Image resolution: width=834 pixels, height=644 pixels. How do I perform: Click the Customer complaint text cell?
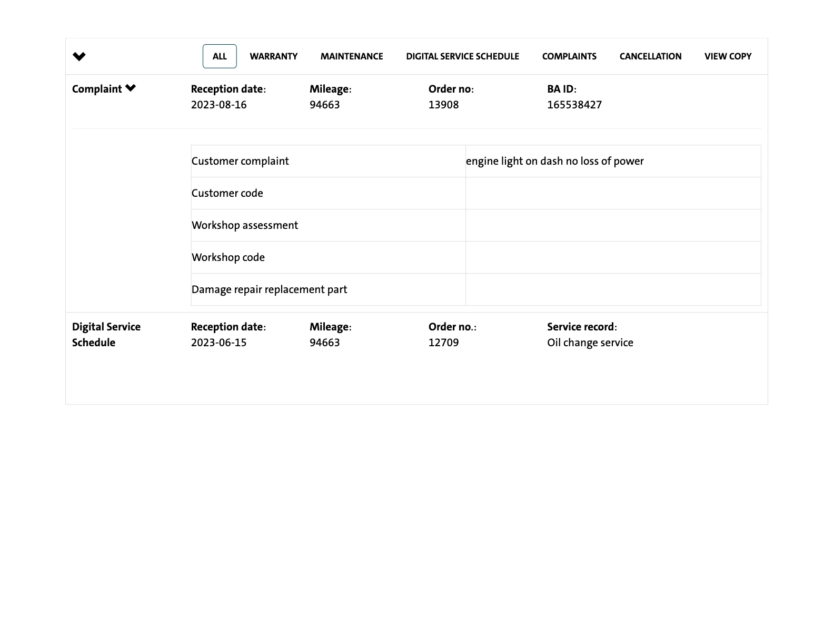point(554,161)
